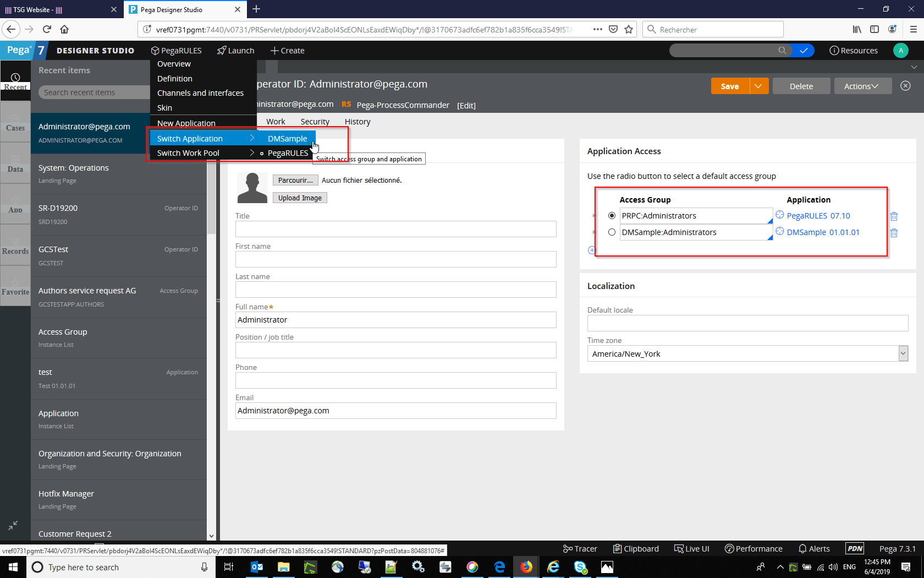The height and width of the screenshot is (578, 924).
Task: Open the DMSample 01.01.01 application link
Action: [x=823, y=232]
